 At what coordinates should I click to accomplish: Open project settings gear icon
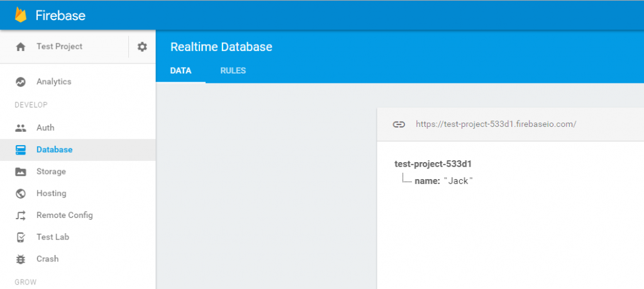[x=142, y=46]
